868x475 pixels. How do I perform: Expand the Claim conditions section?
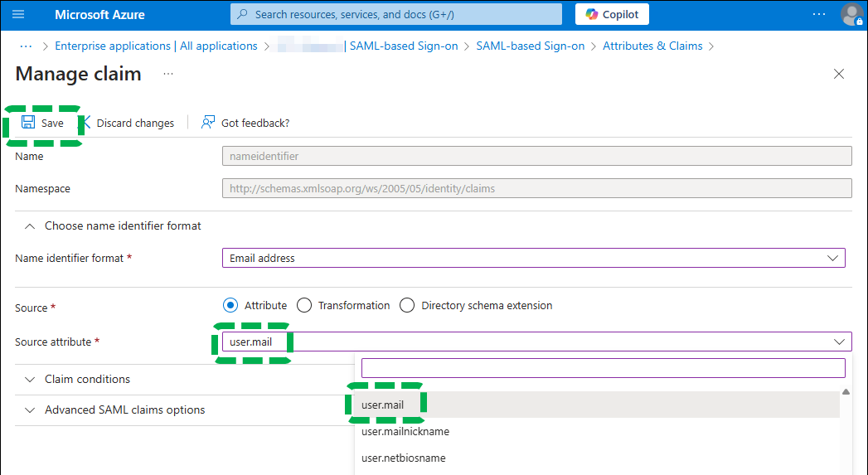pyautogui.click(x=87, y=379)
